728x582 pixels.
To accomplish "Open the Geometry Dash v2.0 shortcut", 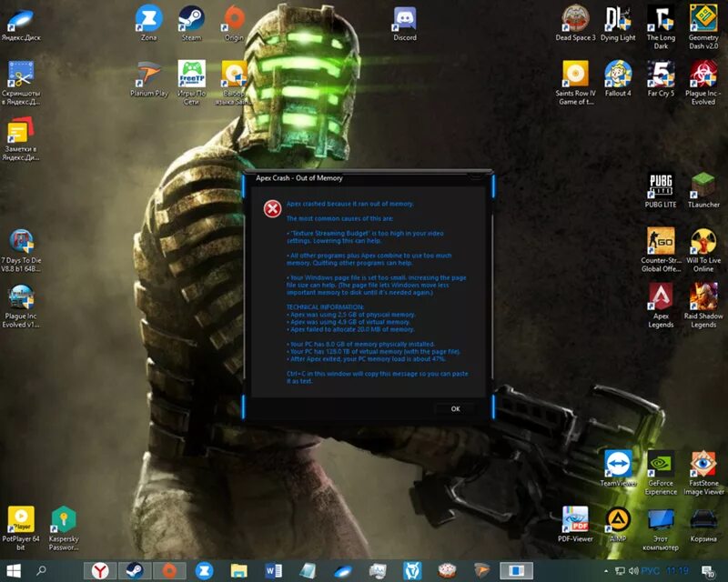I will tap(703, 28).
